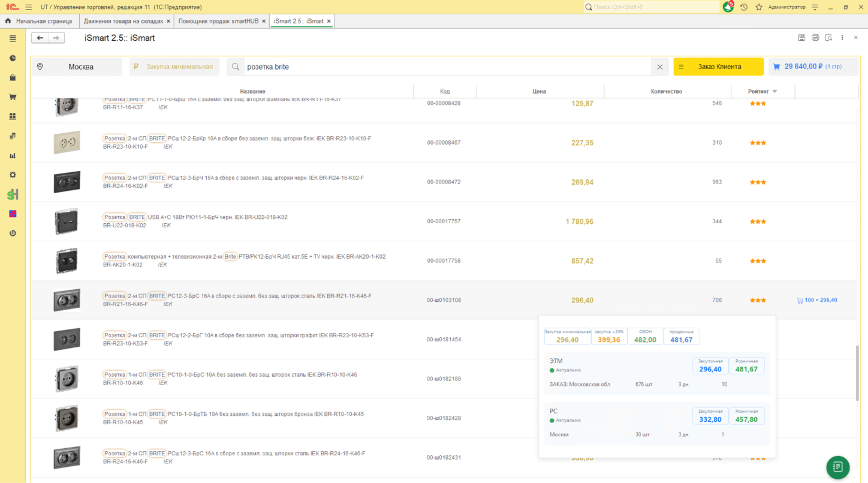
Task: Sort by the Рейтинг column arrow
Action: [774, 92]
